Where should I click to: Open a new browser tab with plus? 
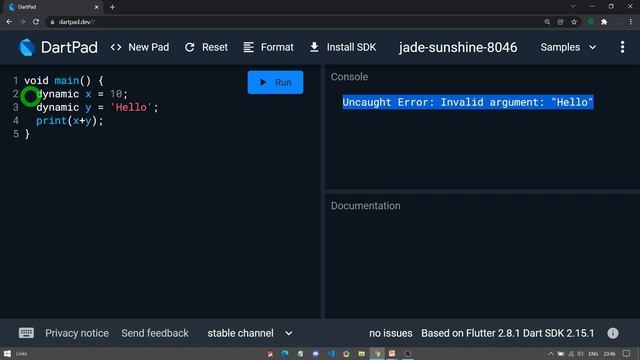(x=112, y=7)
